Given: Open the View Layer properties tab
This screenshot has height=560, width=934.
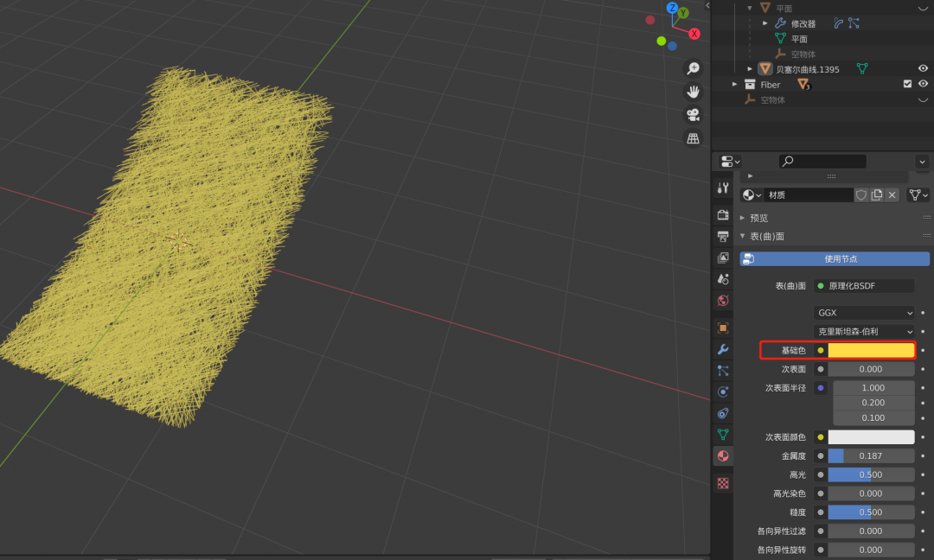Looking at the screenshot, I should pyautogui.click(x=723, y=258).
